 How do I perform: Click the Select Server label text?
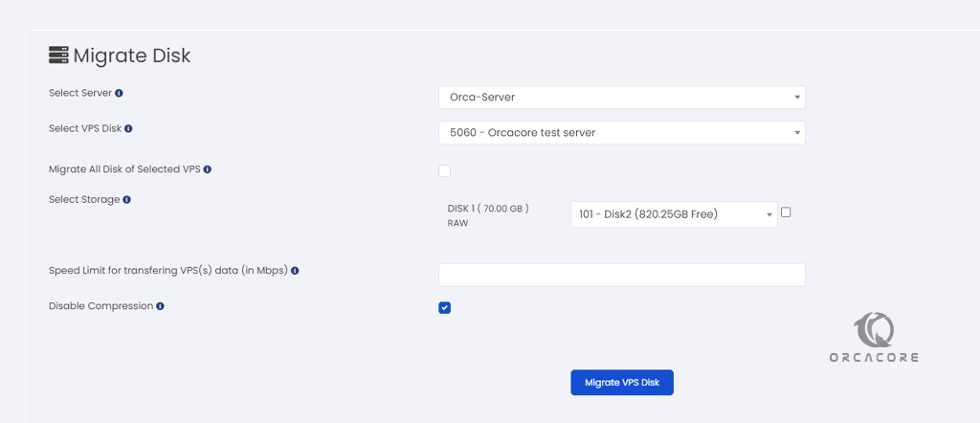[80, 93]
